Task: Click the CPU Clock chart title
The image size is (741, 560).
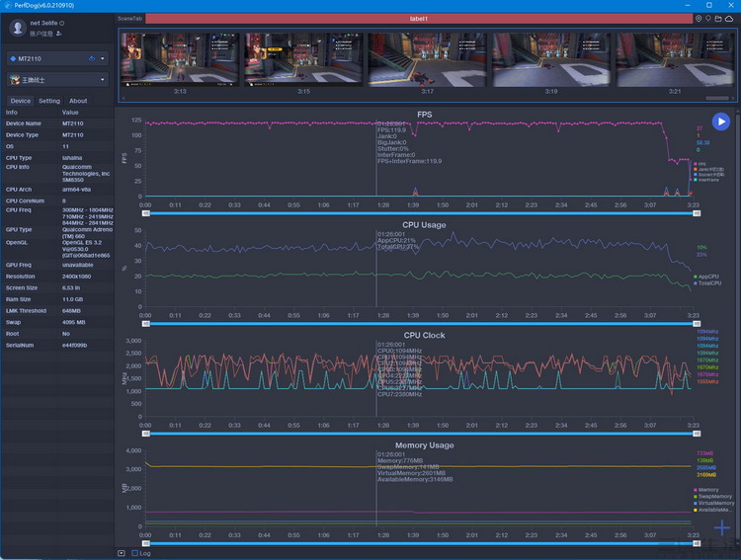Action: click(424, 335)
